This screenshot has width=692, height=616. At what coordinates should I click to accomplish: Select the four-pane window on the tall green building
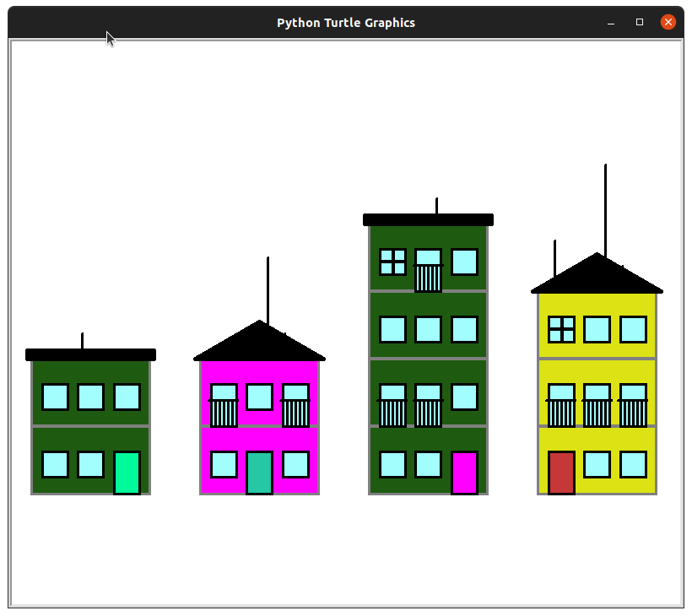(x=392, y=262)
